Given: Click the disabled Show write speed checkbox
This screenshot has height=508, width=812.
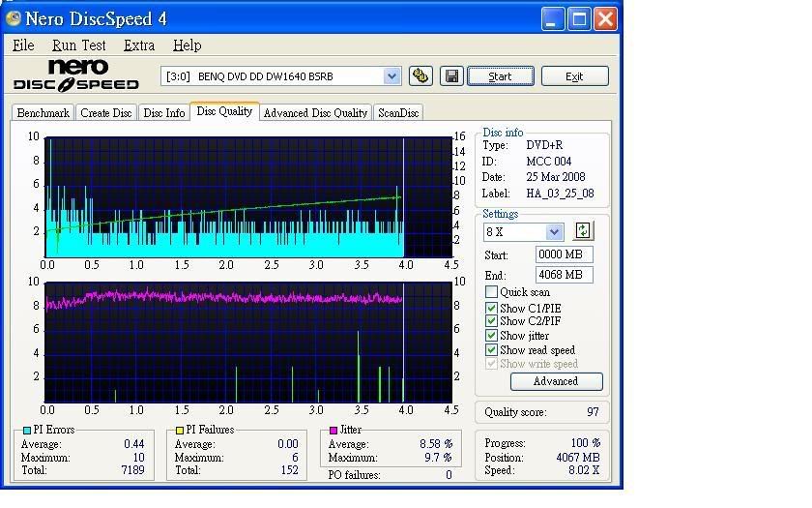Looking at the screenshot, I should [x=491, y=364].
